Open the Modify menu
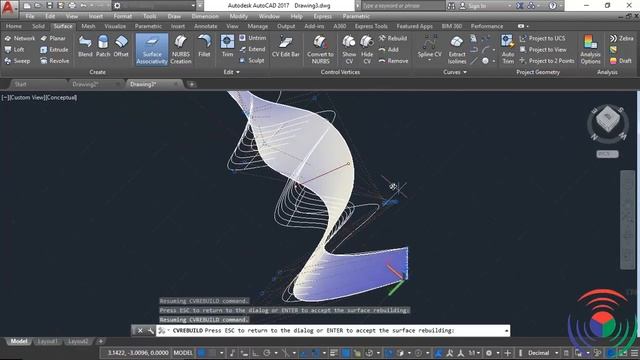 238,16
